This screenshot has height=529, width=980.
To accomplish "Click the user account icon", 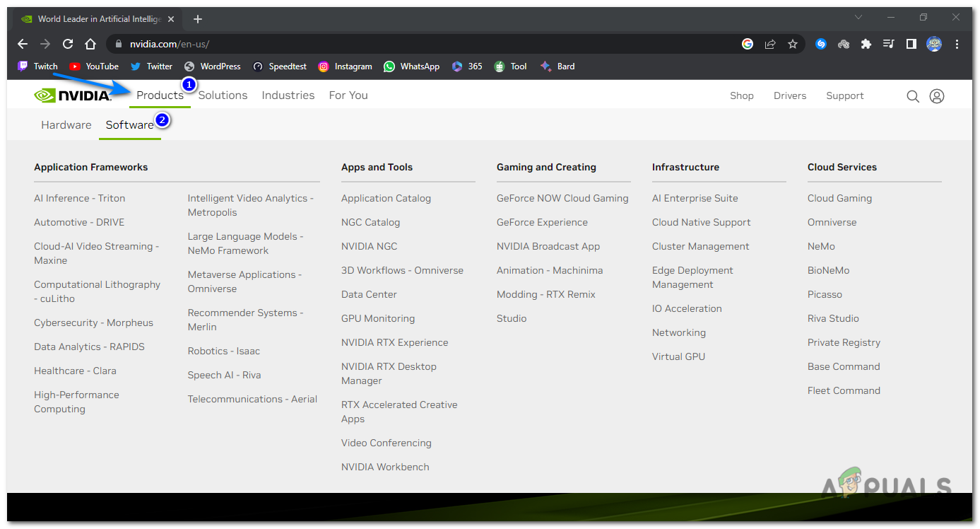I will pos(937,95).
